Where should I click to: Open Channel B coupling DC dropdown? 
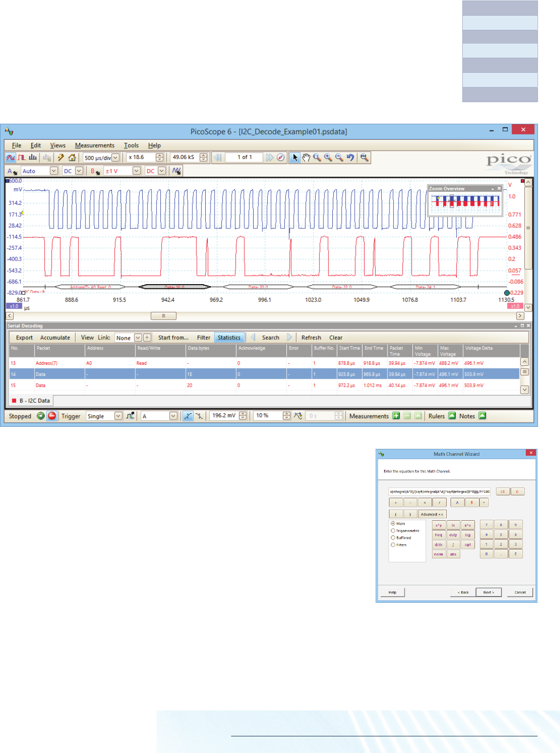pos(161,171)
